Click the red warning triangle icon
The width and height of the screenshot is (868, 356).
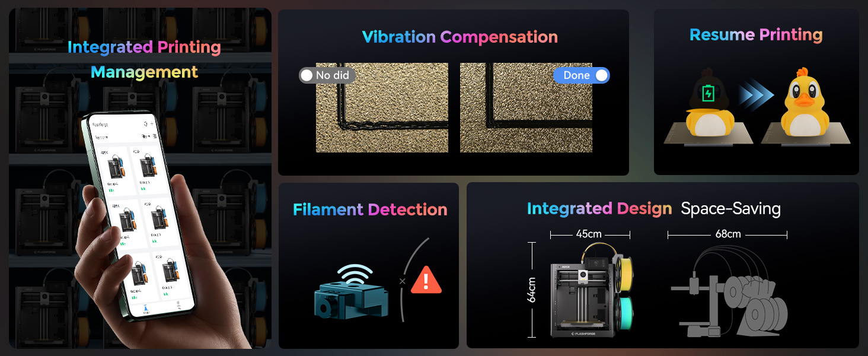[x=426, y=280]
